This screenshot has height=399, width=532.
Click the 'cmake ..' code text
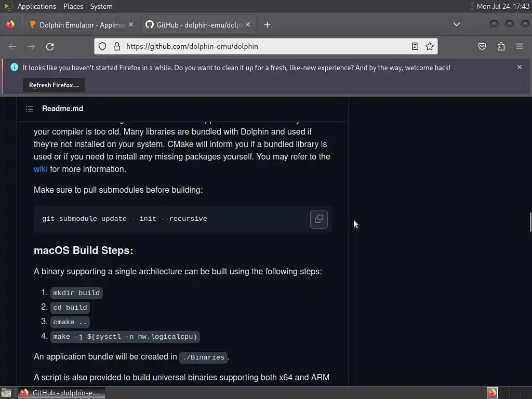pos(70,322)
